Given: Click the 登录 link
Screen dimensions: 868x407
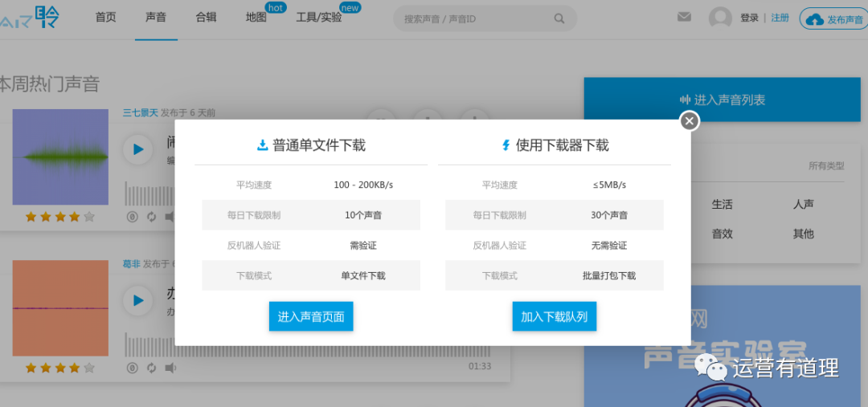Looking at the screenshot, I should coord(750,18).
